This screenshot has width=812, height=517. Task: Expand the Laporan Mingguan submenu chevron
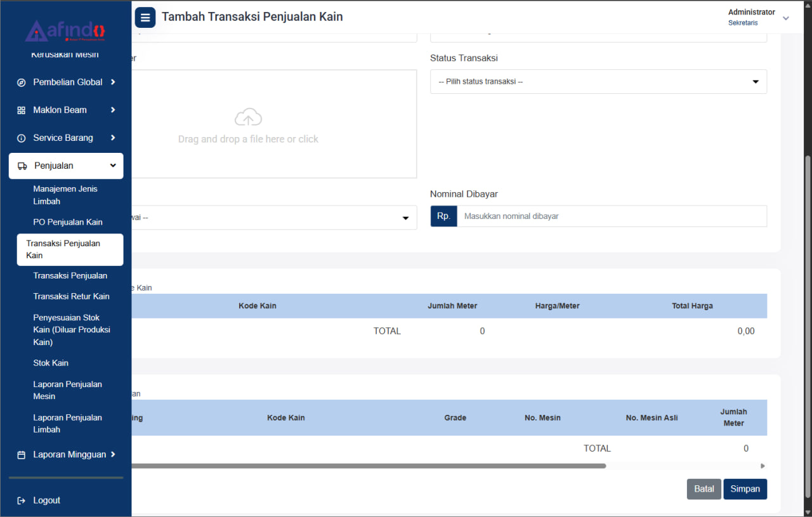[x=113, y=454]
